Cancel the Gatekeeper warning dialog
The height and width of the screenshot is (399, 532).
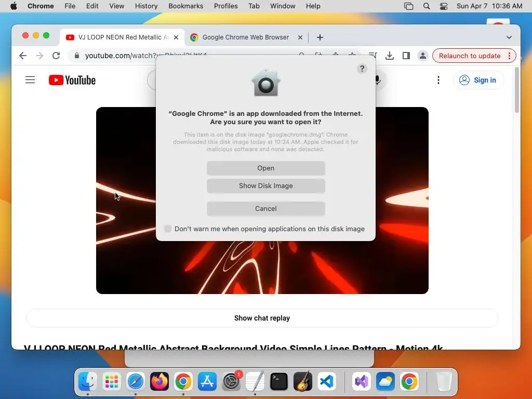pyautogui.click(x=265, y=209)
